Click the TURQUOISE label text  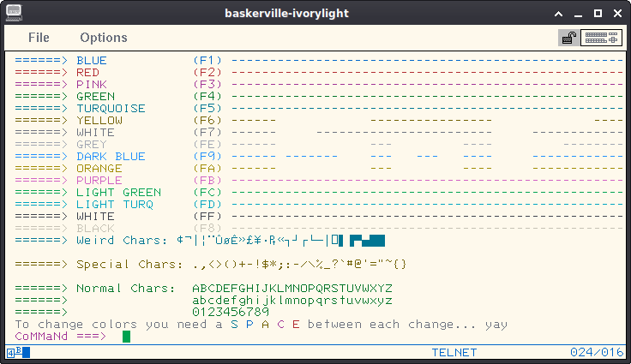pos(111,109)
